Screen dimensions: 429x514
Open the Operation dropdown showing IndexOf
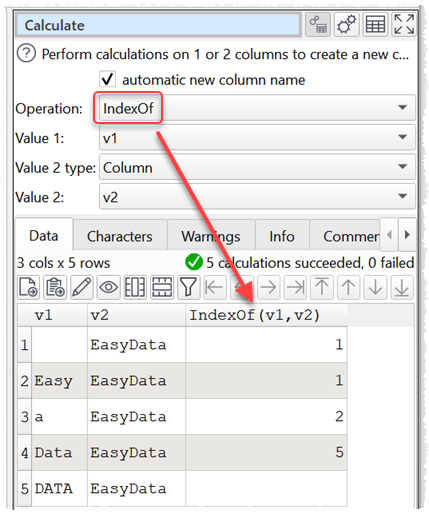tap(257, 108)
